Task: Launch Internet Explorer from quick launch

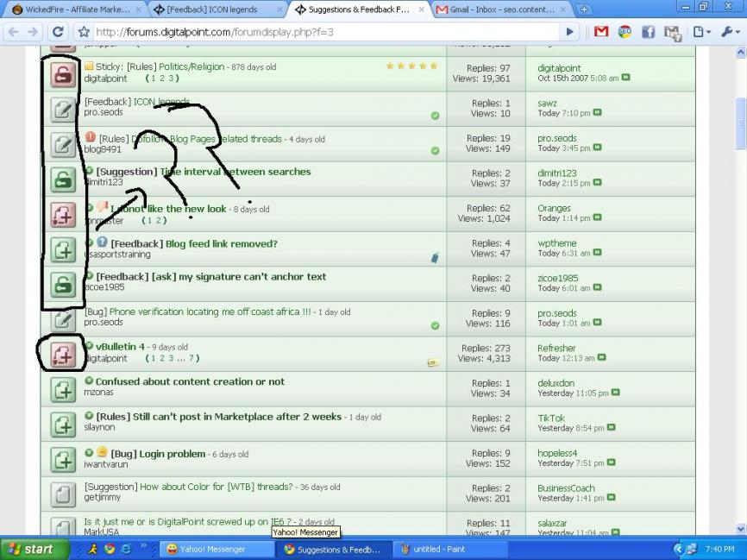Action: [x=126, y=550]
